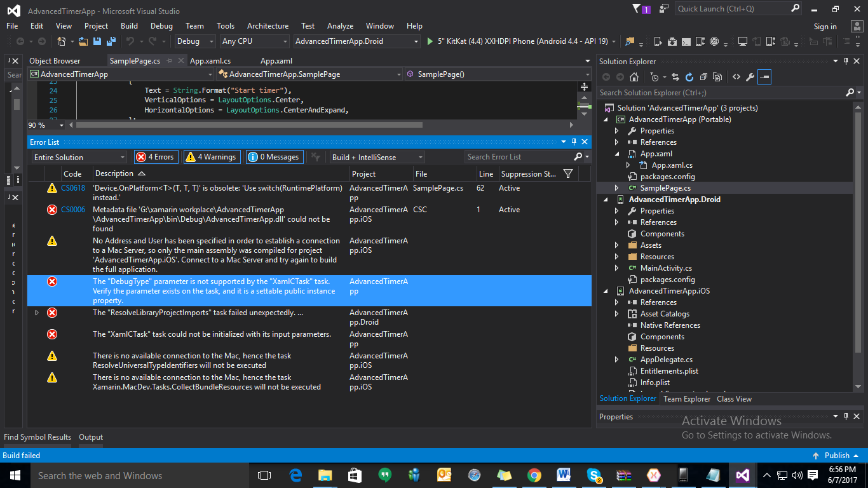Toggle the 0 Messages filter
The image size is (868, 488).
[275, 157]
